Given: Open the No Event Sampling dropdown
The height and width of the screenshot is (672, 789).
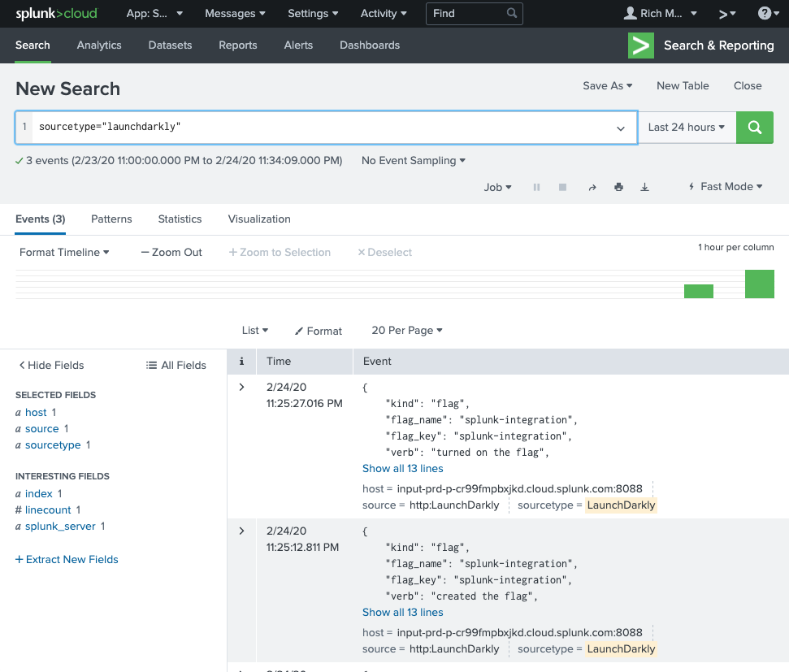Looking at the screenshot, I should click(413, 160).
